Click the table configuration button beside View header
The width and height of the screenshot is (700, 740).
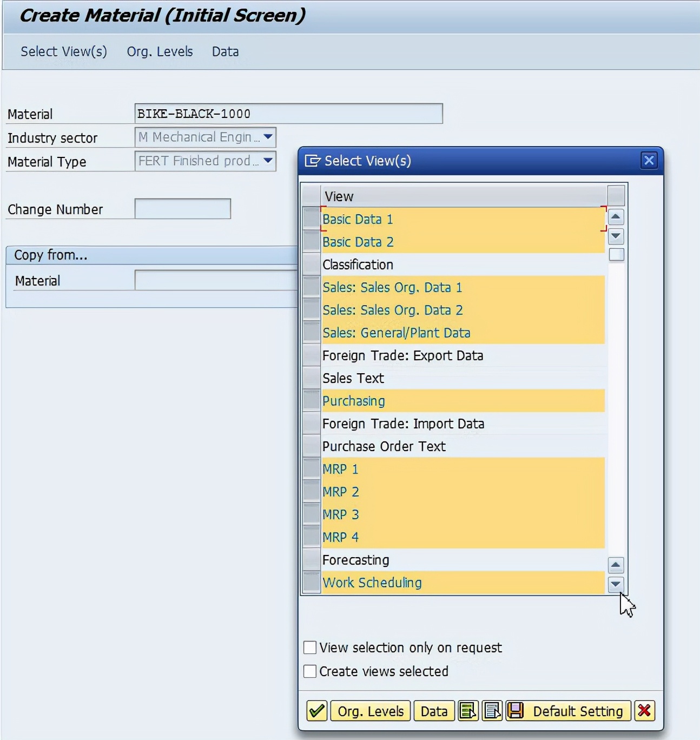(x=616, y=196)
